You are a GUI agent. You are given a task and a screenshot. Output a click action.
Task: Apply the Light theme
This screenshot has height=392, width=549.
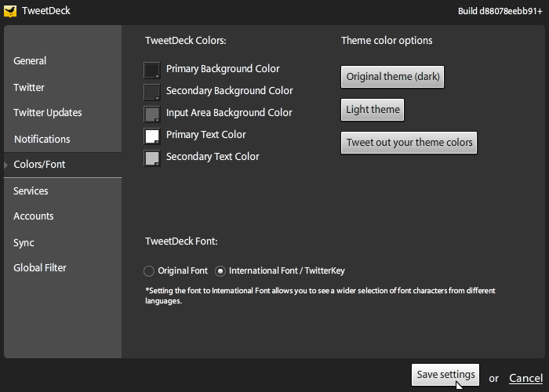[373, 110]
